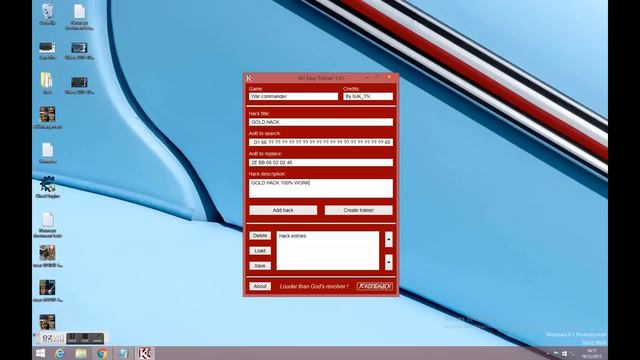640x360 pixels.
Task: Click the Delete hack entry button
Action: coord(260,236)
